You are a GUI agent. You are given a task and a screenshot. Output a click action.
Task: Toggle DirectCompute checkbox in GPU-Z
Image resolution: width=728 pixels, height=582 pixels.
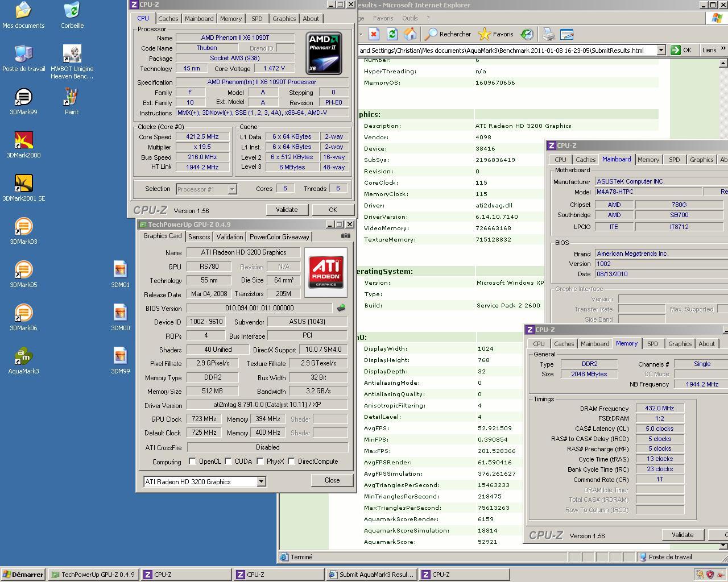pyautogui.click(x=291, y=462)
